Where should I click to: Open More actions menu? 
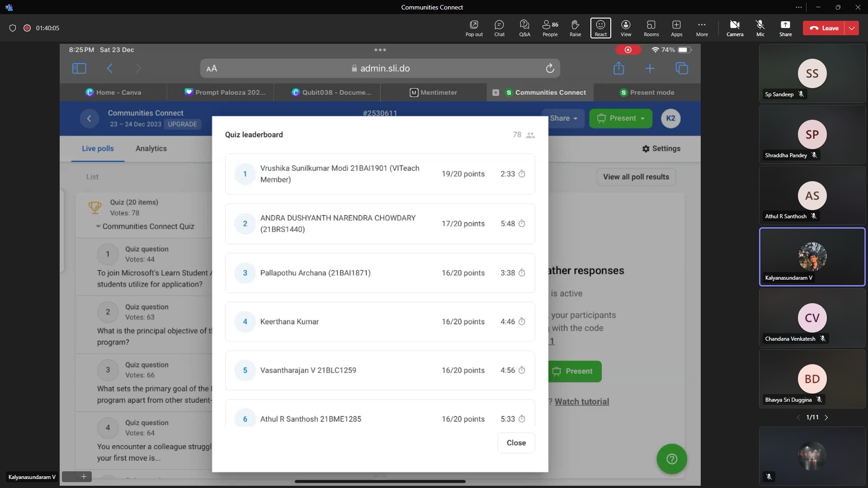(x=702, y=28)
